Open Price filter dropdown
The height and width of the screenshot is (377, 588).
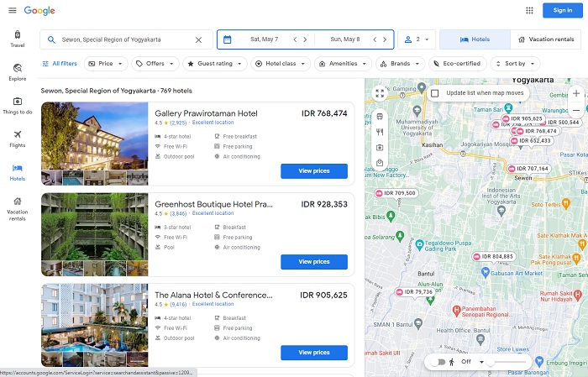coord(106,64)
